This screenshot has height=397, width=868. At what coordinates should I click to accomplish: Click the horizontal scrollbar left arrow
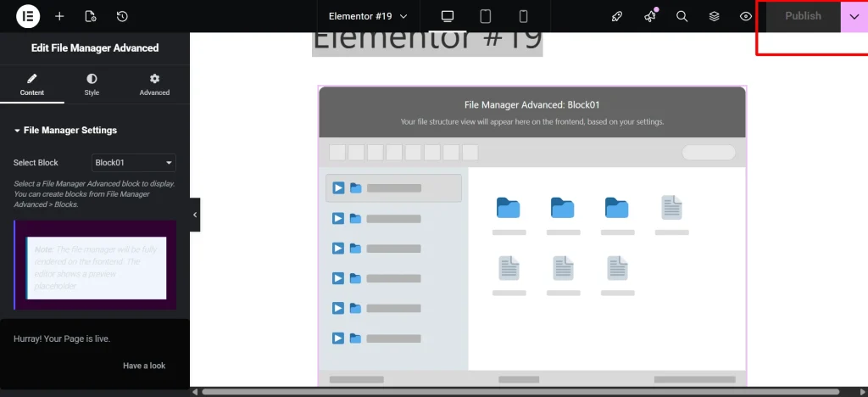pyautogui.click(x=195, y=391)
